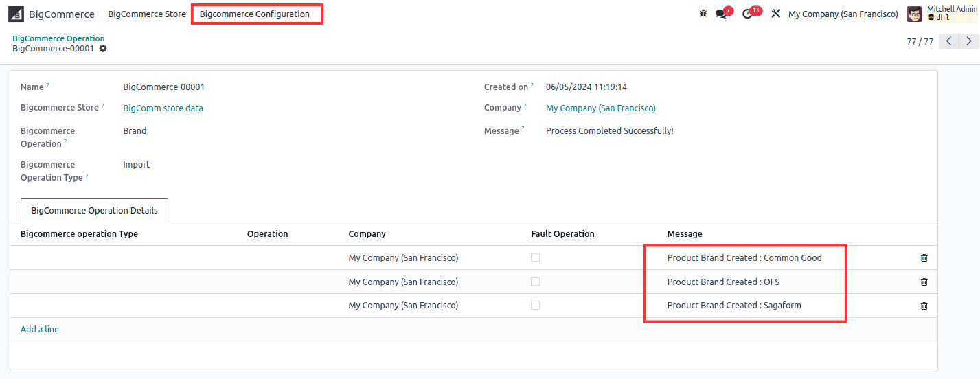The width and height of the screenshot is (980, 379).
Task: Delete the OFS message row
Action: 924,282
